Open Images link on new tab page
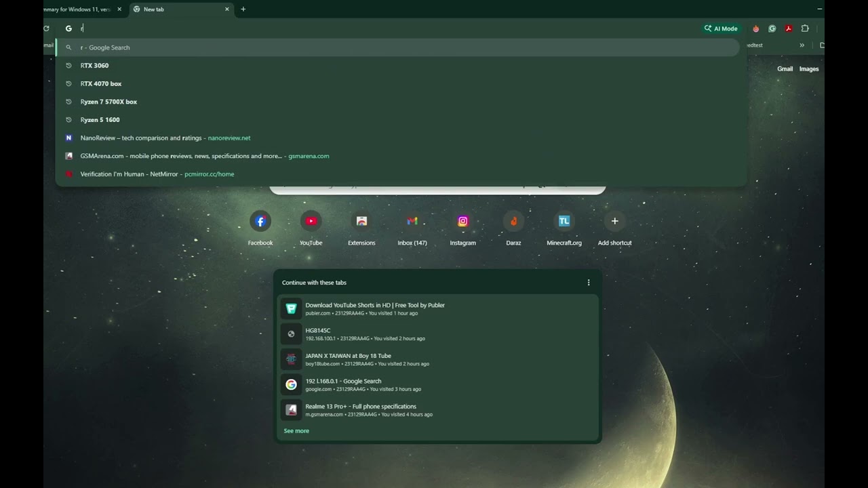Image resolution: width=868 pixels, height=488 pixels. click(x=809, y=69)
